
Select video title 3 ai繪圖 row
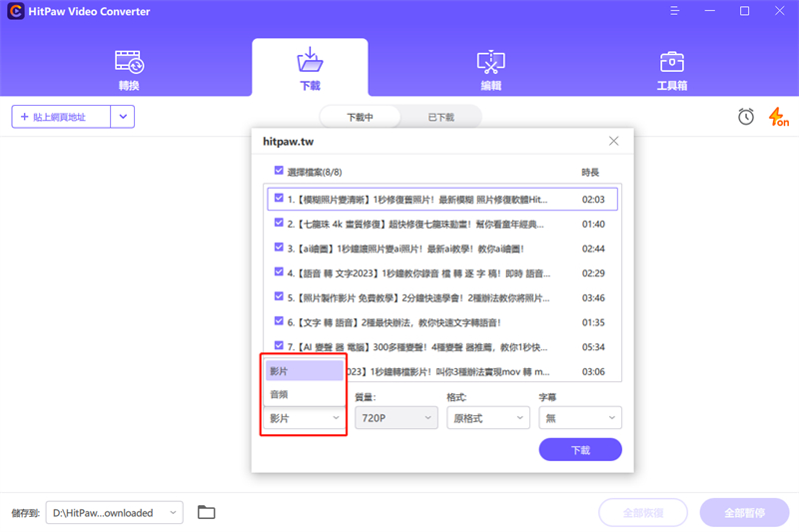tap(442, 249)
